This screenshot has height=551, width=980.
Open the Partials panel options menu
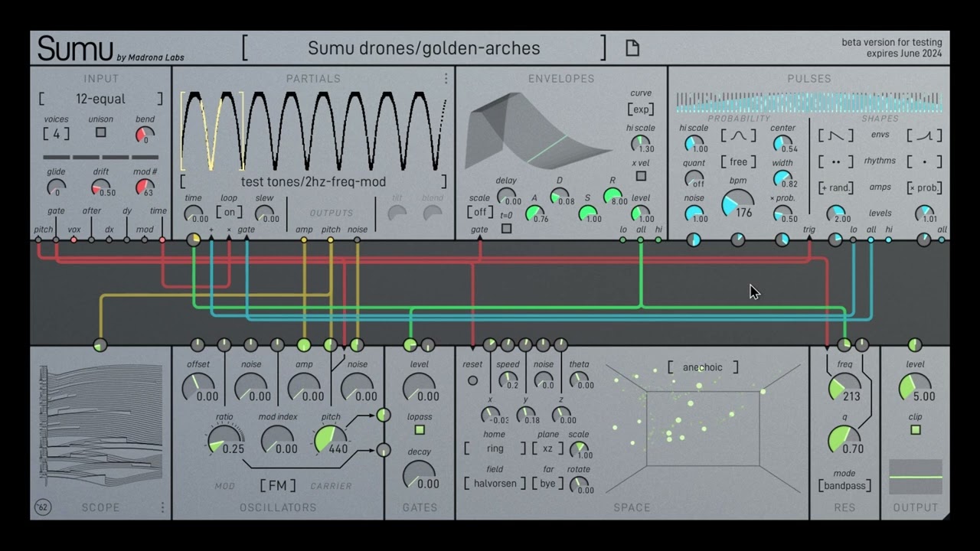pos(446,77)
